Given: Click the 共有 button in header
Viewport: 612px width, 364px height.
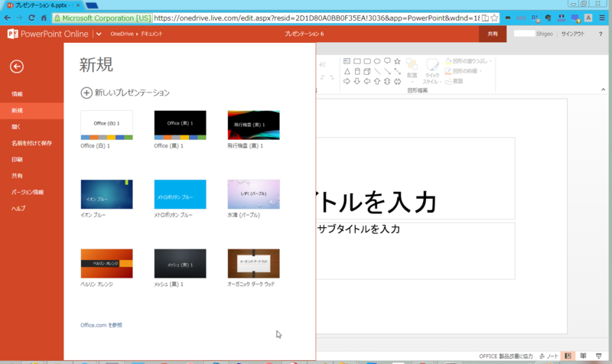Looking at the screenshot, I should (493, 34).
